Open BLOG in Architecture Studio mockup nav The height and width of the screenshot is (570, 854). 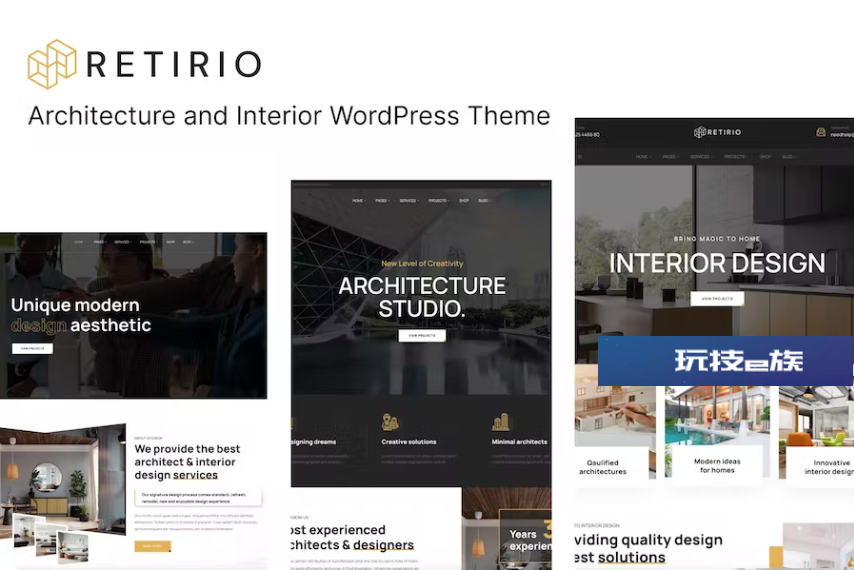coord(484,200)
